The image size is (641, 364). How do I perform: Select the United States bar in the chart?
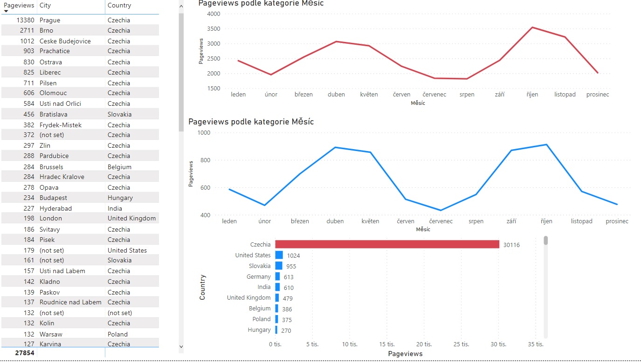coord(279,255)
